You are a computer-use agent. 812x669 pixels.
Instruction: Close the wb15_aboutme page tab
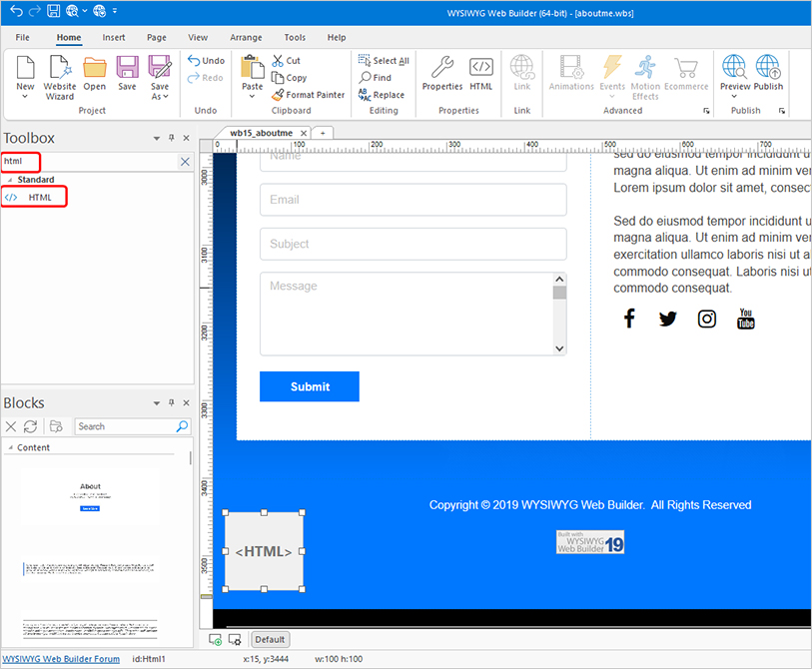pos(304,133)
